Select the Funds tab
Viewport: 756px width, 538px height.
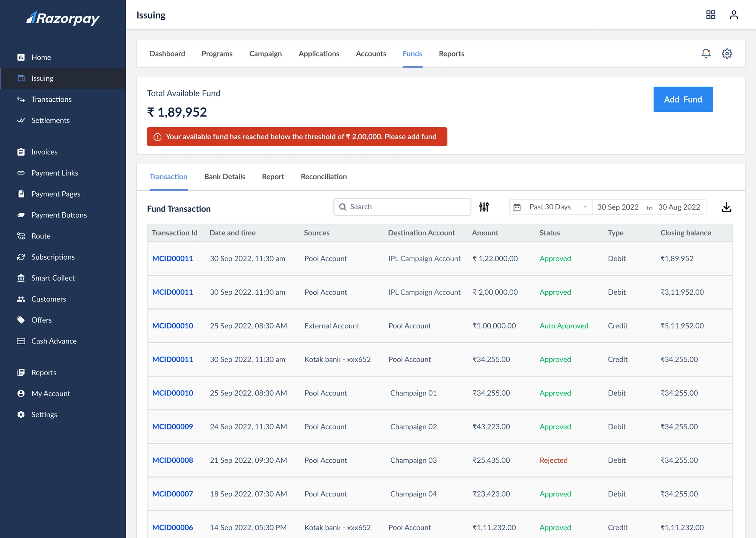click(x=412, y=54)
